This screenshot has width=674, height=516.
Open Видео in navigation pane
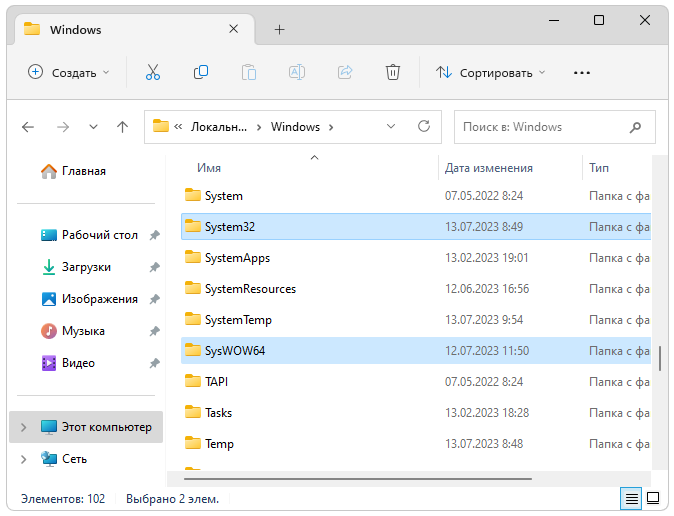tap(78, 363)
